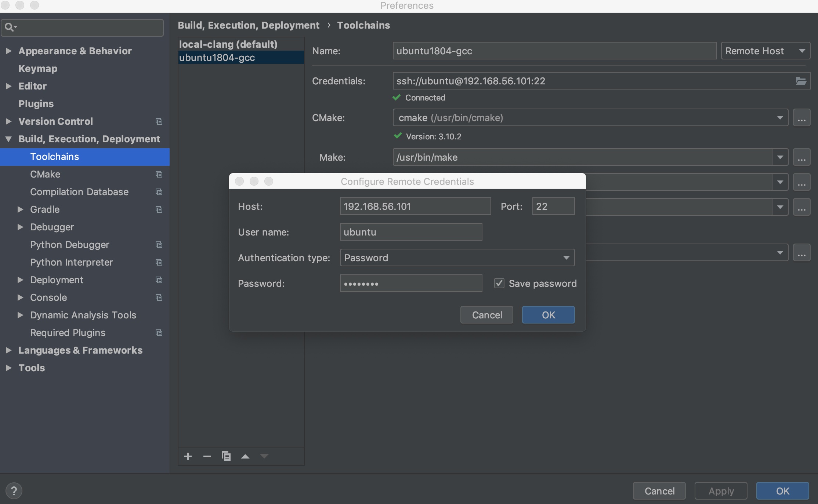Click the add toolchain plus icon
The height and width of the screenshot is (504, 818).
point(188,456)
